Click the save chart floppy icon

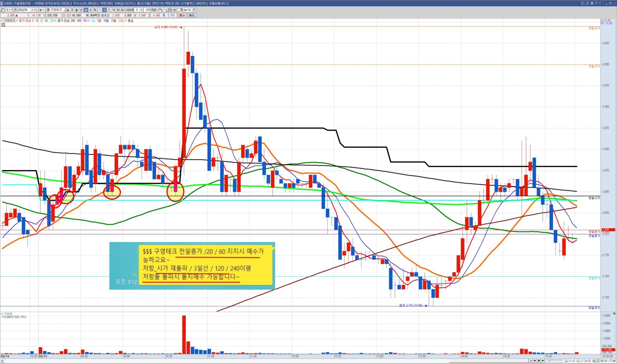coord(170,10)
